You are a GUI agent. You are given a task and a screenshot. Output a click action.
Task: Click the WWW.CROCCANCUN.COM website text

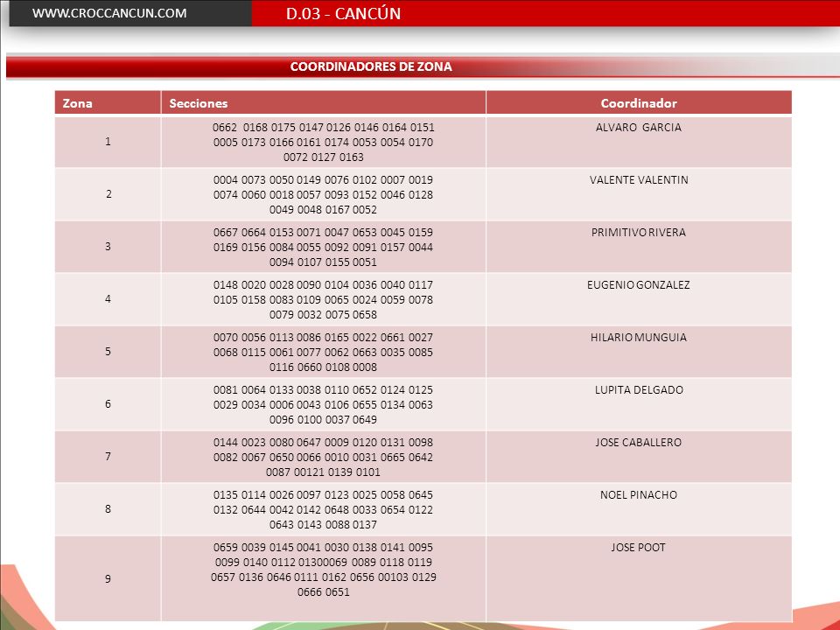point(109,13)
